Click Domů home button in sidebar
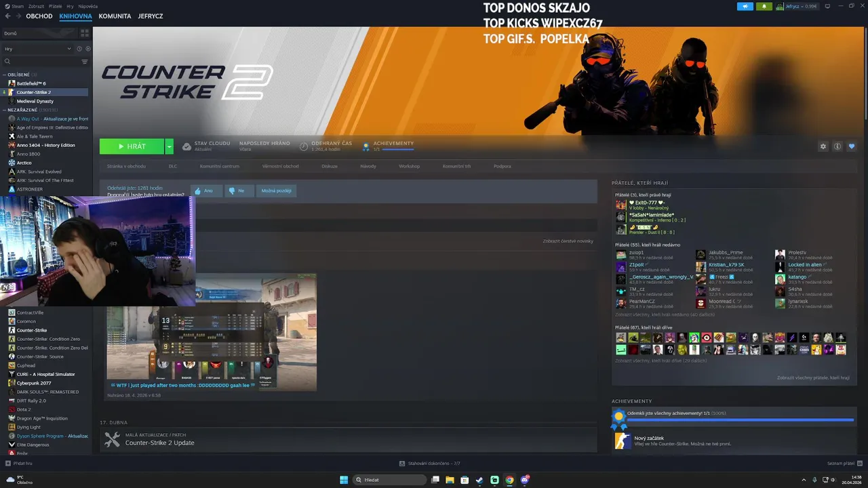 pos(39,33)
